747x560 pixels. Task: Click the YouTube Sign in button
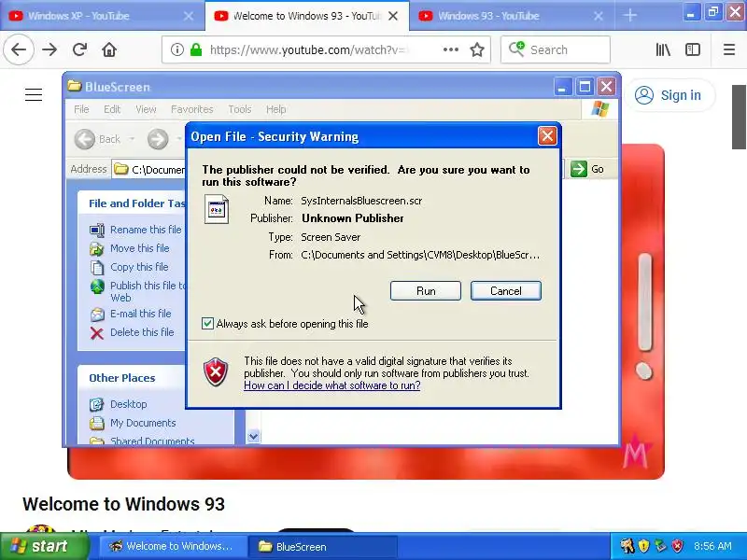[x=669, y=95]
